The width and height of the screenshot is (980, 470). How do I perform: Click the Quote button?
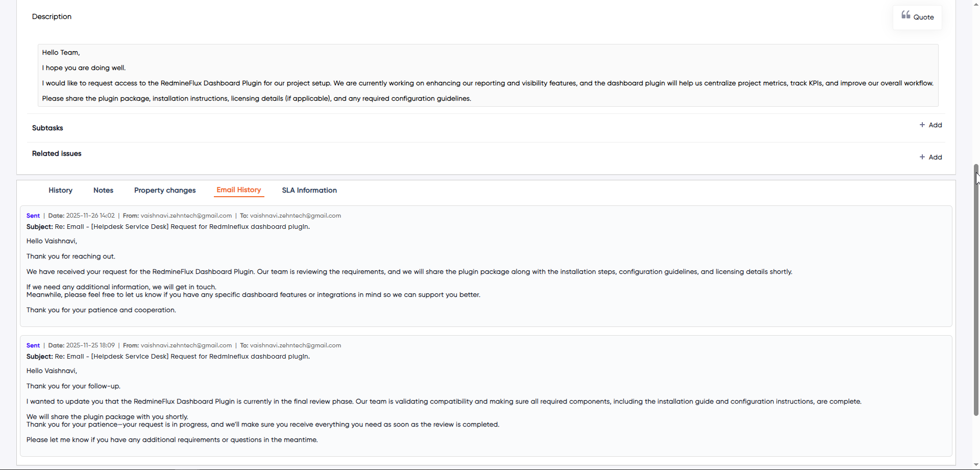coord(917,17)
